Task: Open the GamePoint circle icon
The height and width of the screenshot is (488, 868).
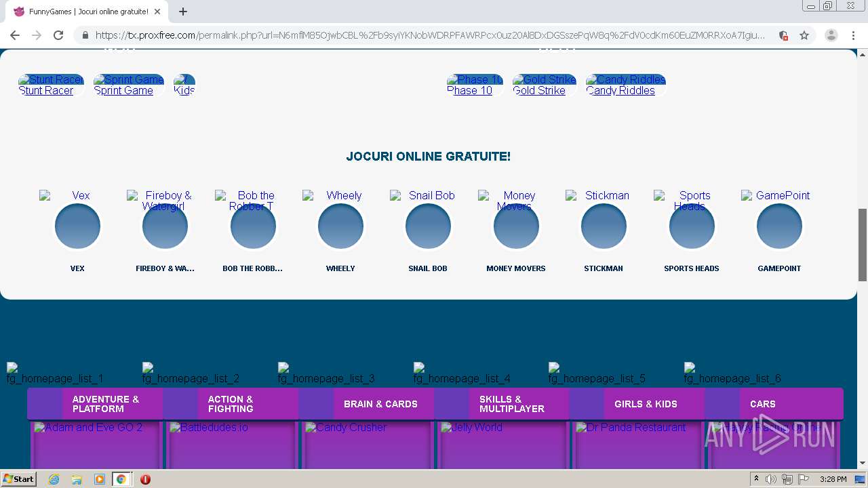Action: click(779, 226)
